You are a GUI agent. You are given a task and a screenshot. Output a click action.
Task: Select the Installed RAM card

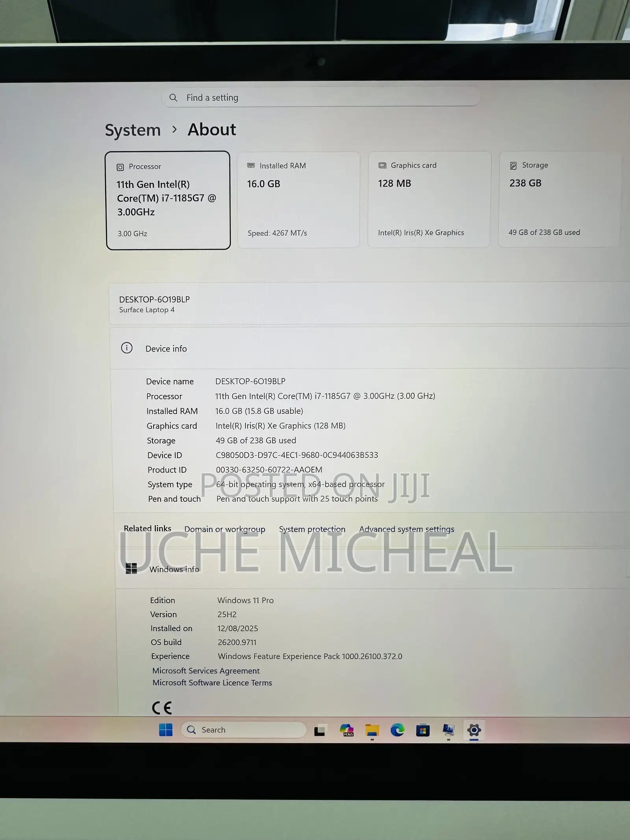click(298, 200)
